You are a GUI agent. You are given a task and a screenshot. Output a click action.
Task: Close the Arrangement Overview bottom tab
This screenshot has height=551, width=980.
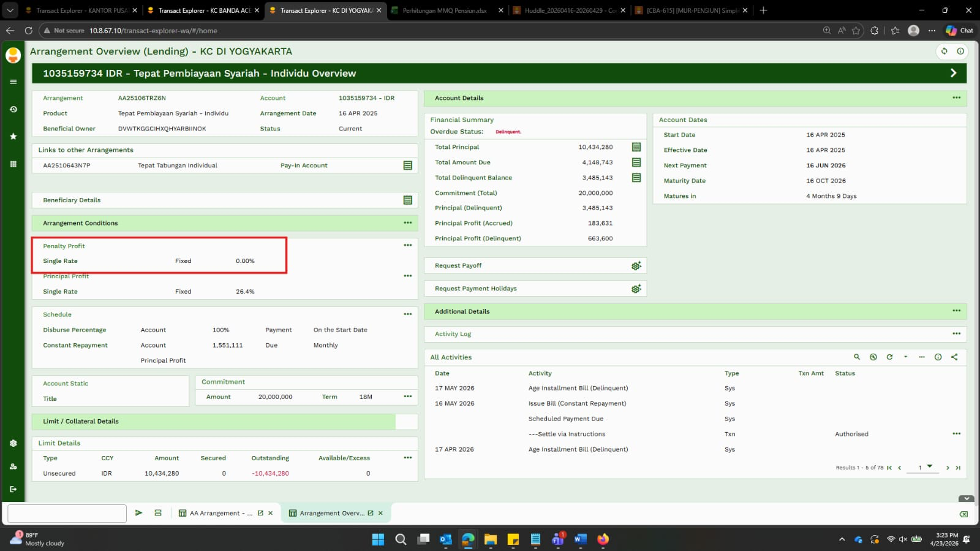tap(380, 513)
